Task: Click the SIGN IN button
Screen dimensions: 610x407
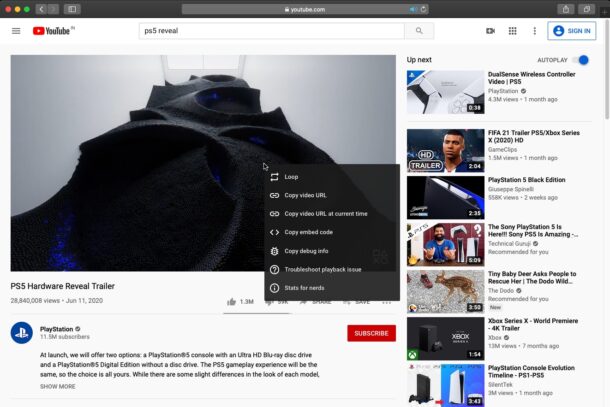Action: (x=571, y=31)
